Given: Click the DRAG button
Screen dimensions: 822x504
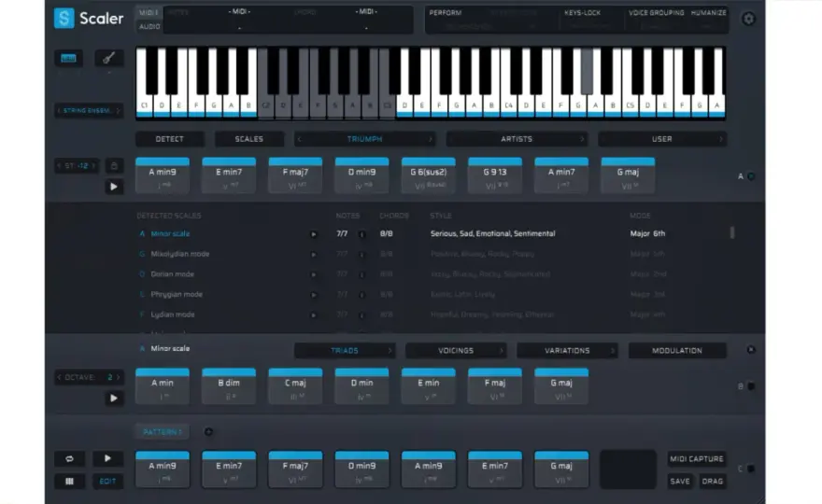Looking at the screenshot, I should pos(713,481).
